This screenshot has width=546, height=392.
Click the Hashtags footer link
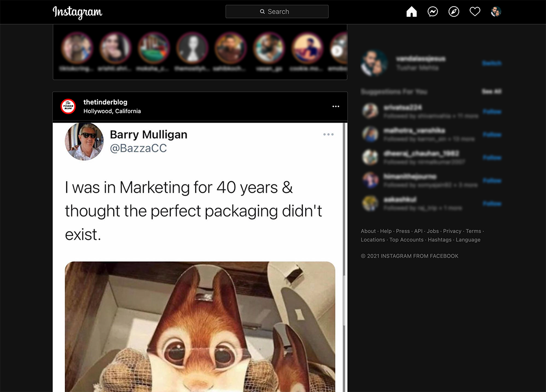(x=439, y=240)
